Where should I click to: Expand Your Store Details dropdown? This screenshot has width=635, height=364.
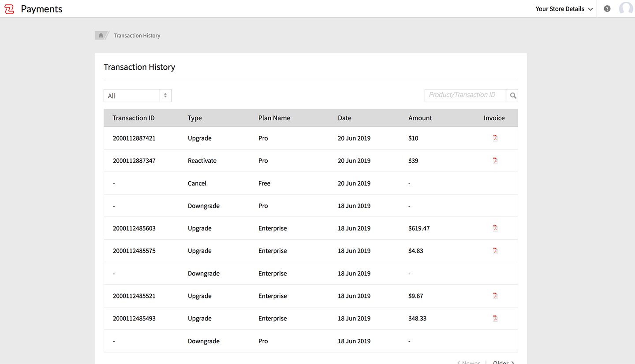pyautogui.click(x=564, y=9)
